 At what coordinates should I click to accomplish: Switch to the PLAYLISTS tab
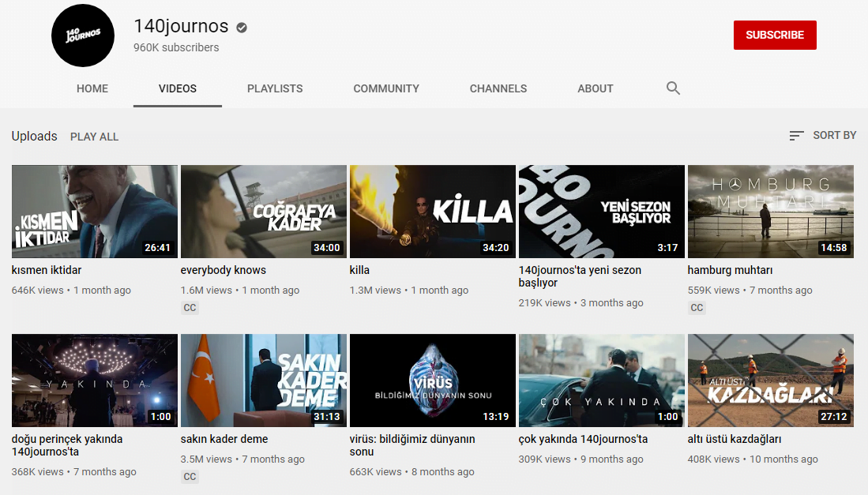pyautogui.click(x=275, y=88)
